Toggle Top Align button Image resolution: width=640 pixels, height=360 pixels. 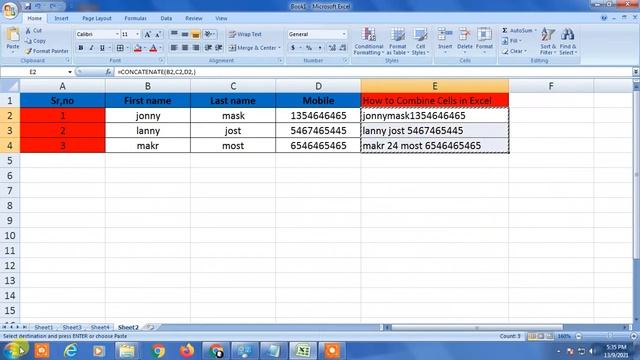174,34
